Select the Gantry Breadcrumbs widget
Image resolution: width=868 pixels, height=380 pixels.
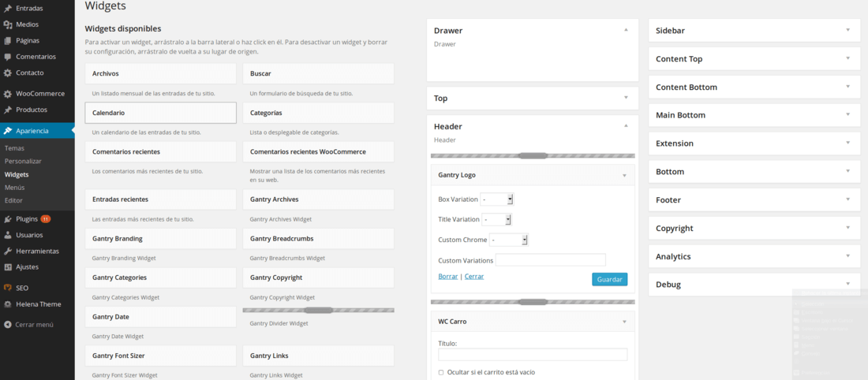(x=318, y=238)
